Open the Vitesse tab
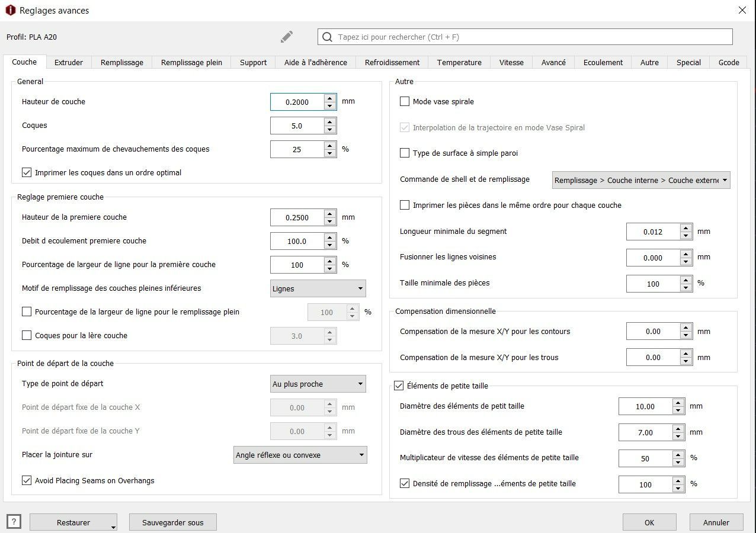The width and height of the screenshot is (756, 533). click(511, 62)
